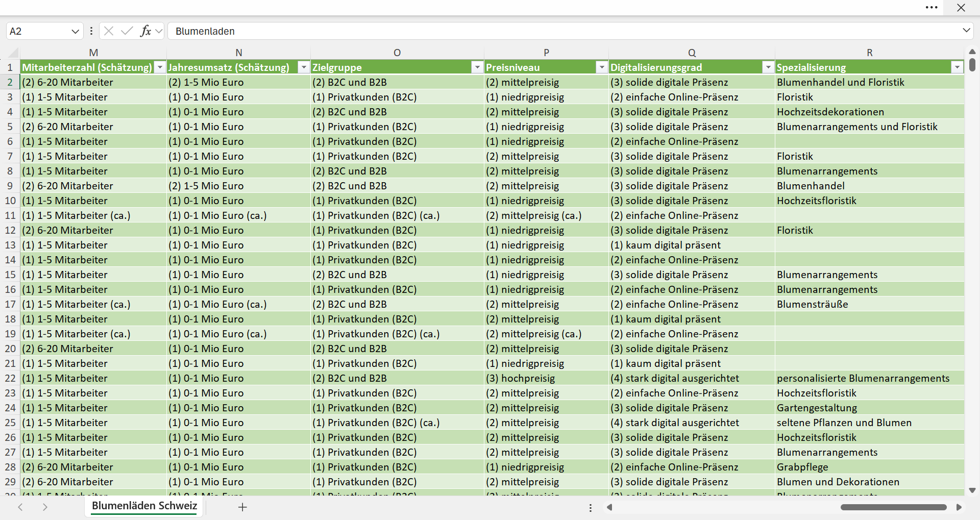Click the sheet tab bar splitter dots
The width and height of the screenshot is (980, 520).
click(x=591, y=508)
